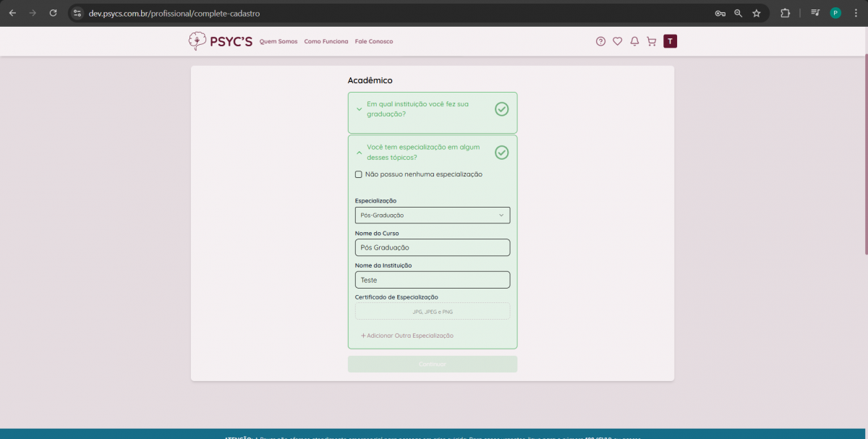Open browser extensions puzzle icon

pos(785,13)
